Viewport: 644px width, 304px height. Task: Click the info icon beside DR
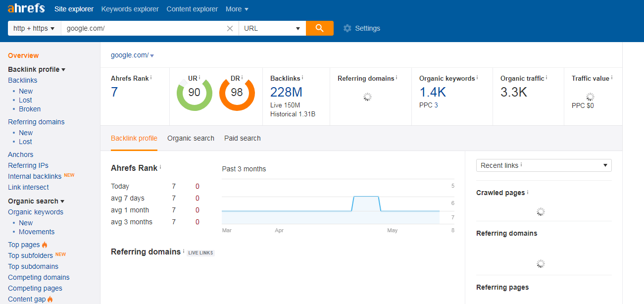[243, 78]
